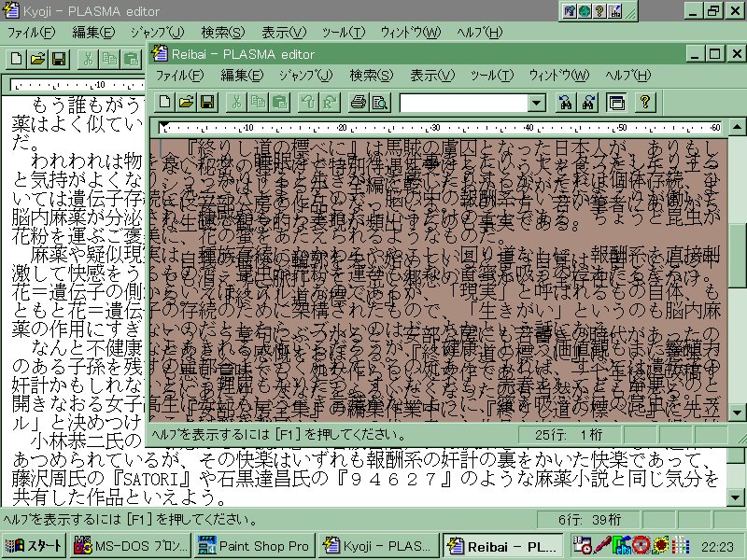Open ウィンドウ(W) menu in Kyoji window
The width and height of the screenshot is (747, 560).
(410, 33)
